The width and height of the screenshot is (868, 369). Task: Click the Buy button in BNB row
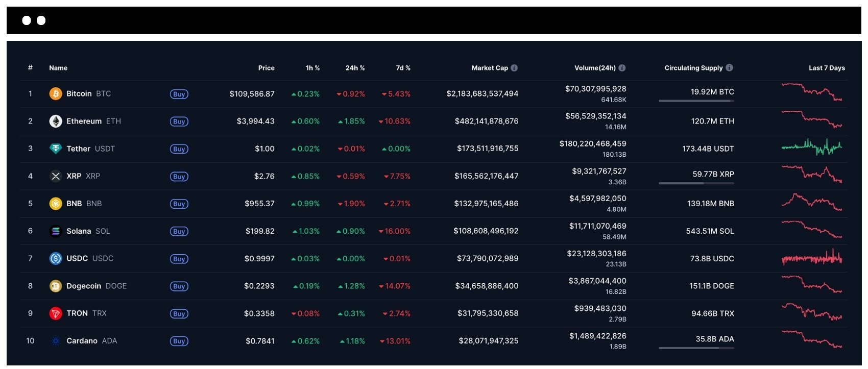pos(179,204)
